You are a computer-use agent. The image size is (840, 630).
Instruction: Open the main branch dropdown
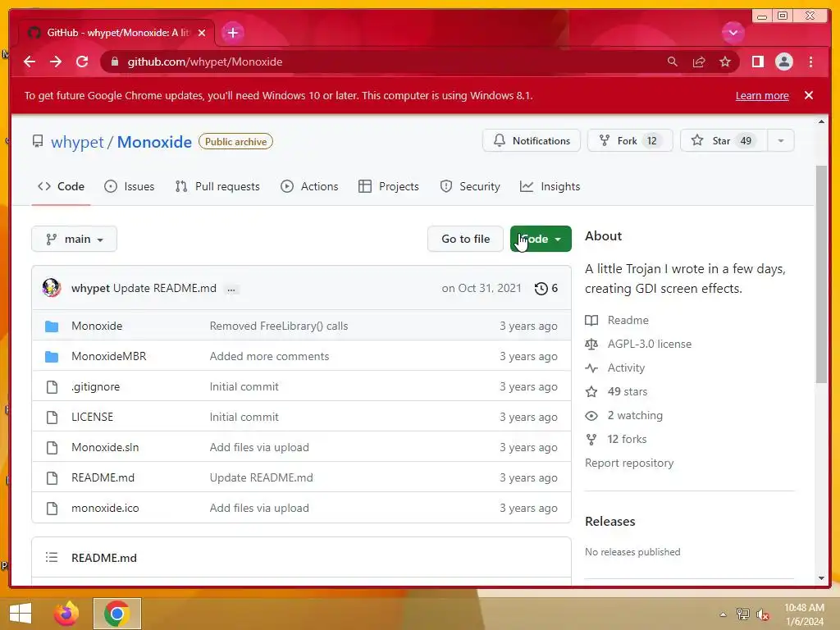tap(74, 239)
